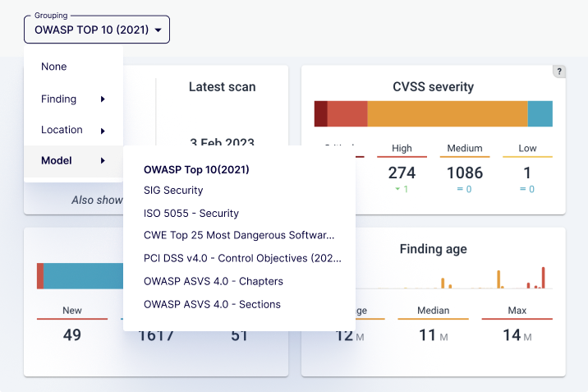Click the Median label

click(x=433, y=310)
